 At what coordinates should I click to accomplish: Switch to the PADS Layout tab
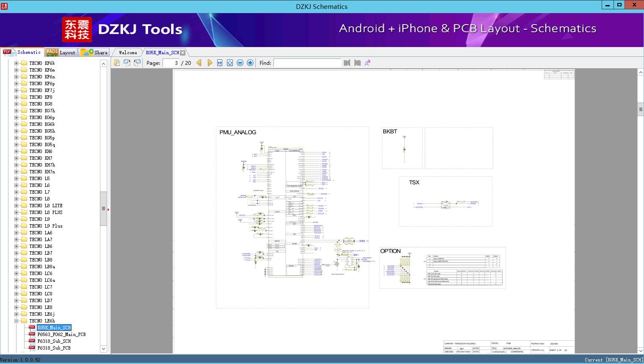[x=61, y=53]
